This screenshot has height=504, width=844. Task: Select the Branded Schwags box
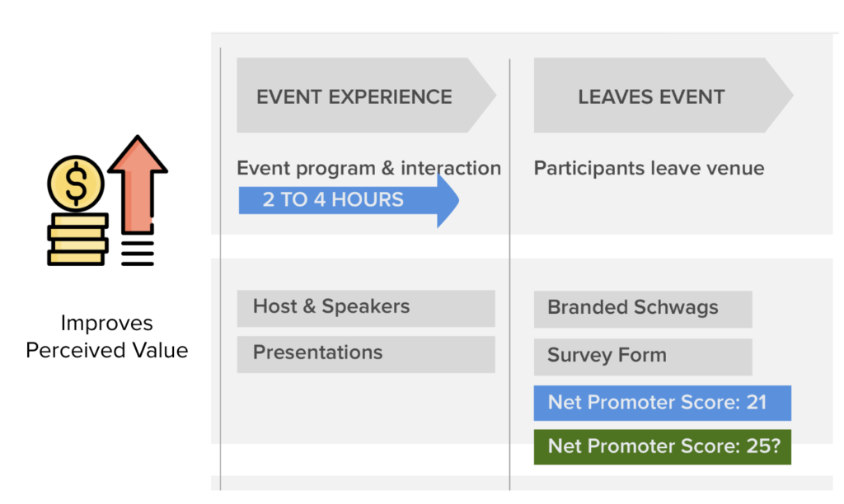[643, 310]
